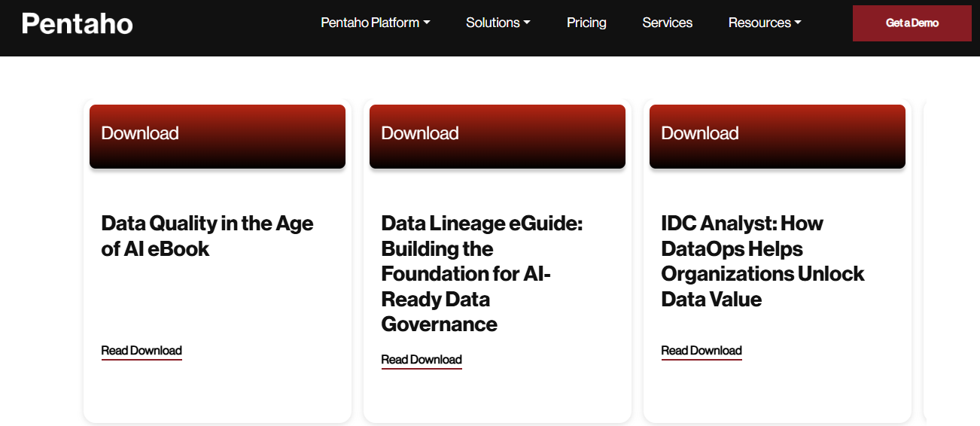980x426 pixels.
Task: Open the Data Quality in the Age of AI eBook title
Action: 207,236
